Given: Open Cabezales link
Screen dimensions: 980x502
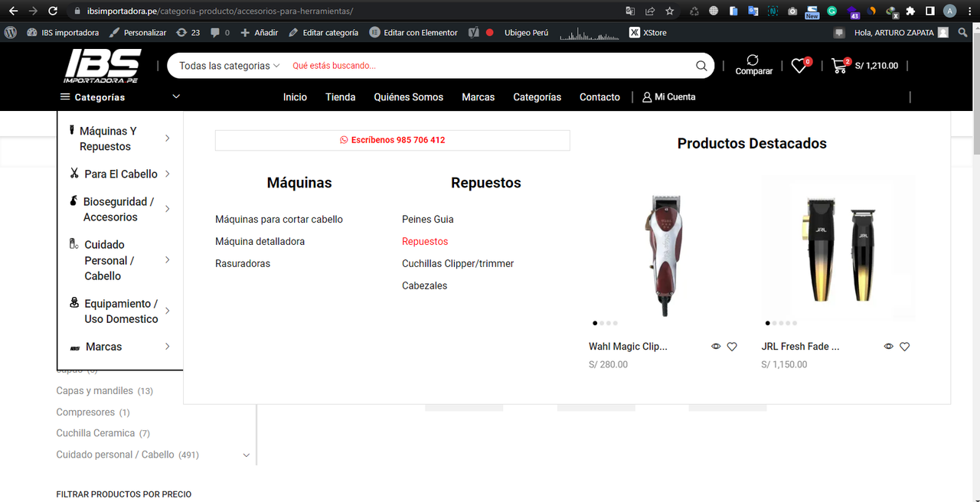Looking at the screenshot, I should coord(424,286).
